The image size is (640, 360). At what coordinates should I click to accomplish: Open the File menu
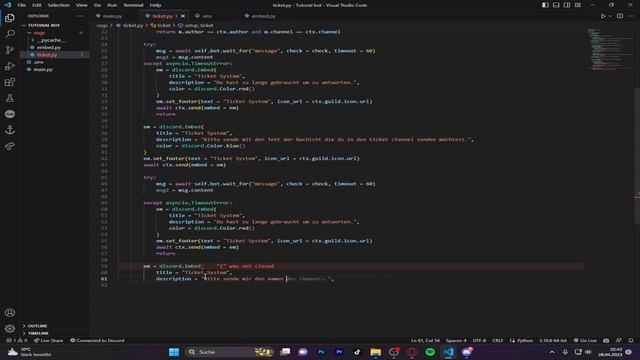click(x=22, y=5)
